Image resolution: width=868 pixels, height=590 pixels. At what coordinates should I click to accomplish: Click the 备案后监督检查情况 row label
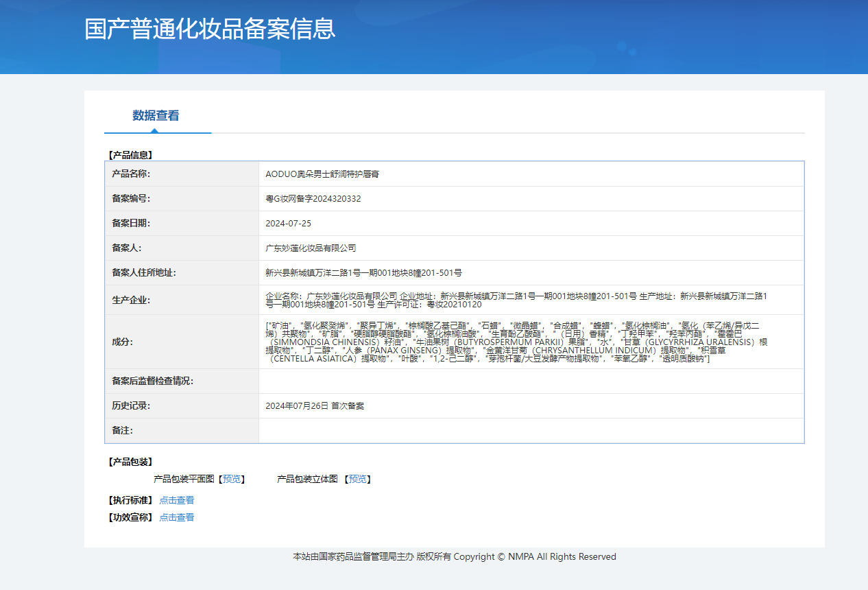click(x=152, y=381)
